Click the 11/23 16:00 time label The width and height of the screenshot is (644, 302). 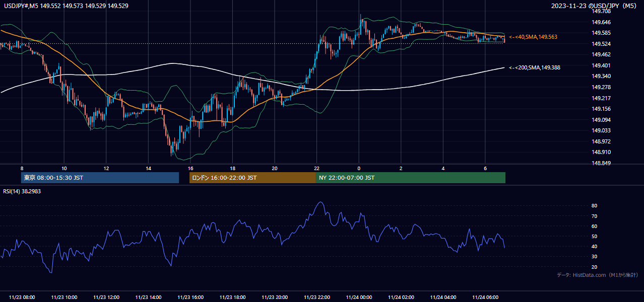(x=190, y=297)
